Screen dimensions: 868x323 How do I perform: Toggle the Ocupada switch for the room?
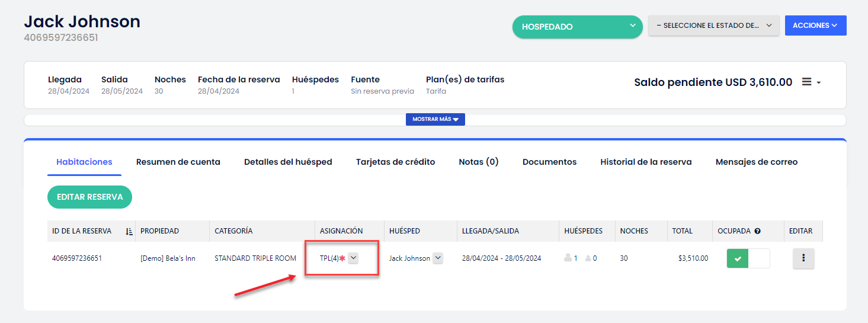748,258
